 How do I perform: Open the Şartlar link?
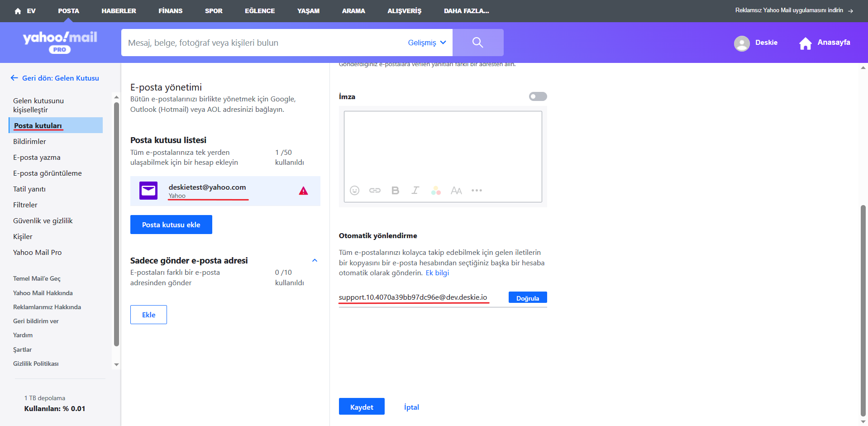click(22, 349)
